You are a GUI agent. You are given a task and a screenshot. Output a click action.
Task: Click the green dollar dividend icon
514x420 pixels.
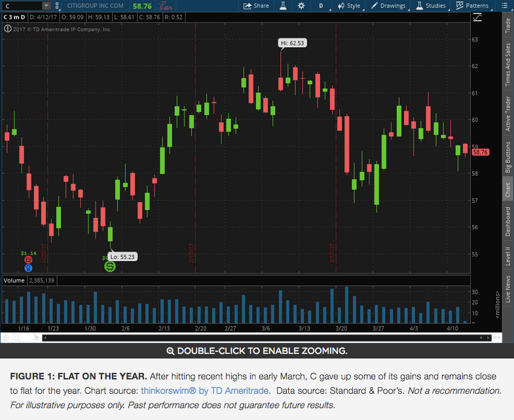coord(110,266)
